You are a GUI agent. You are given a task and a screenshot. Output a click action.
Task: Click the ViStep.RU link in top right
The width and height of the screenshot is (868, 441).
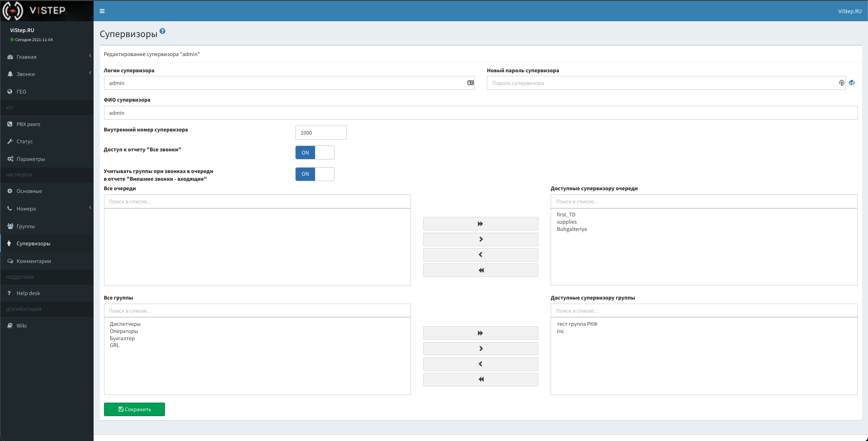tap(849, 11)
